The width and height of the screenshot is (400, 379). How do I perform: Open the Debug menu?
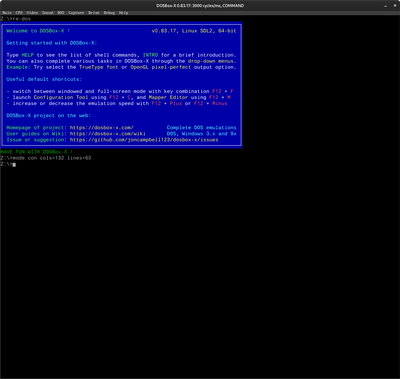(x=109, y=13)
